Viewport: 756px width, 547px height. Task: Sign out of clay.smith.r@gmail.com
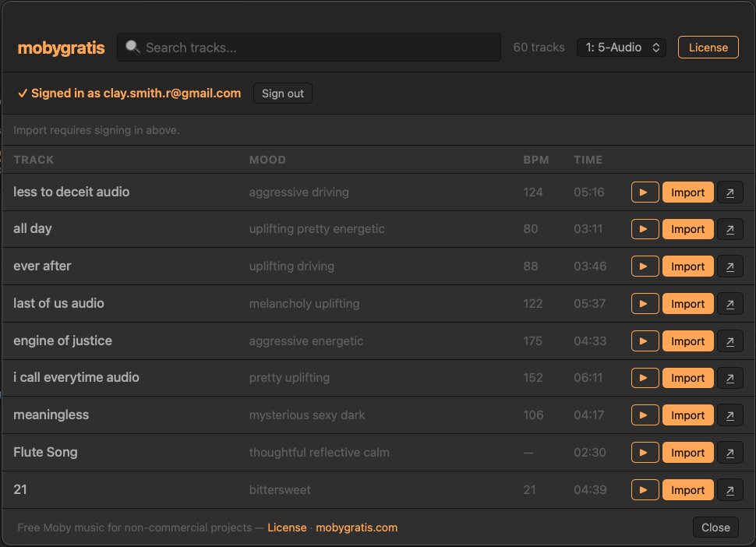[x=283, y=94]
